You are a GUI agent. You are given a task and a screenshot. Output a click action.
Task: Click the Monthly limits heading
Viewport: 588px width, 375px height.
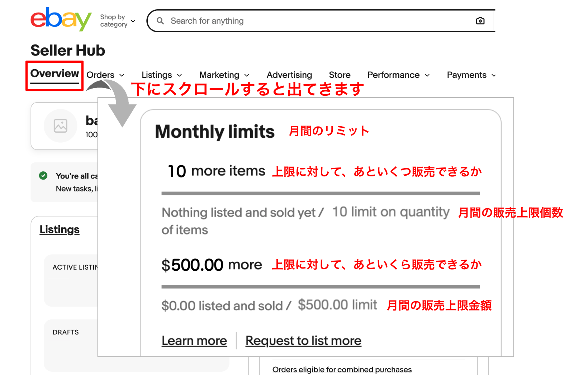tap(215, 132)
